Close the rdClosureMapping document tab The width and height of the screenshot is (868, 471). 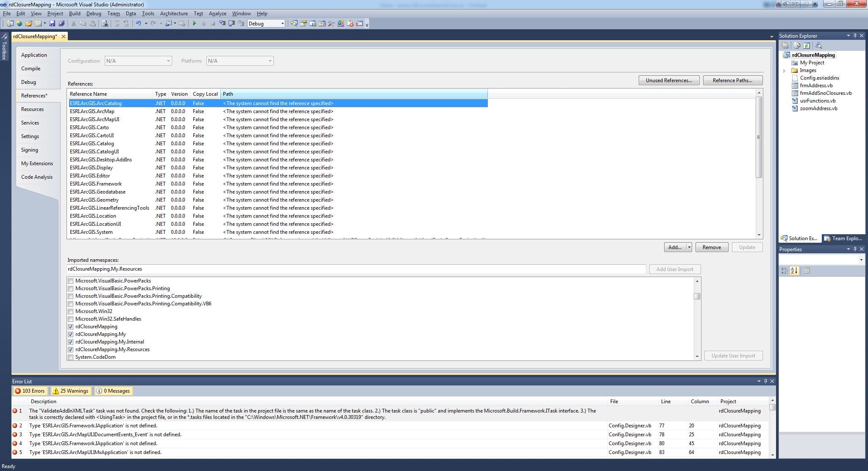tap(64, 36)
